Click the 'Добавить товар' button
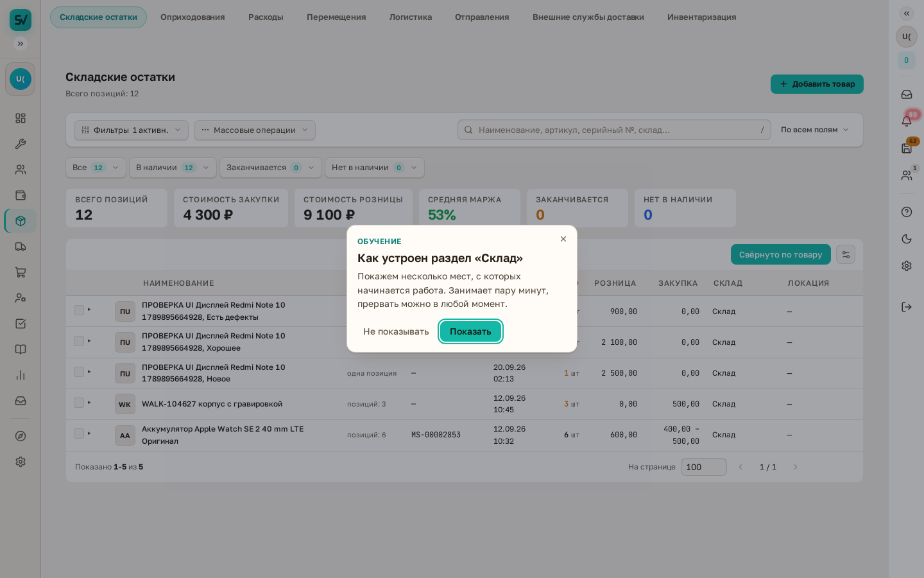 click(x=817, y=84)
